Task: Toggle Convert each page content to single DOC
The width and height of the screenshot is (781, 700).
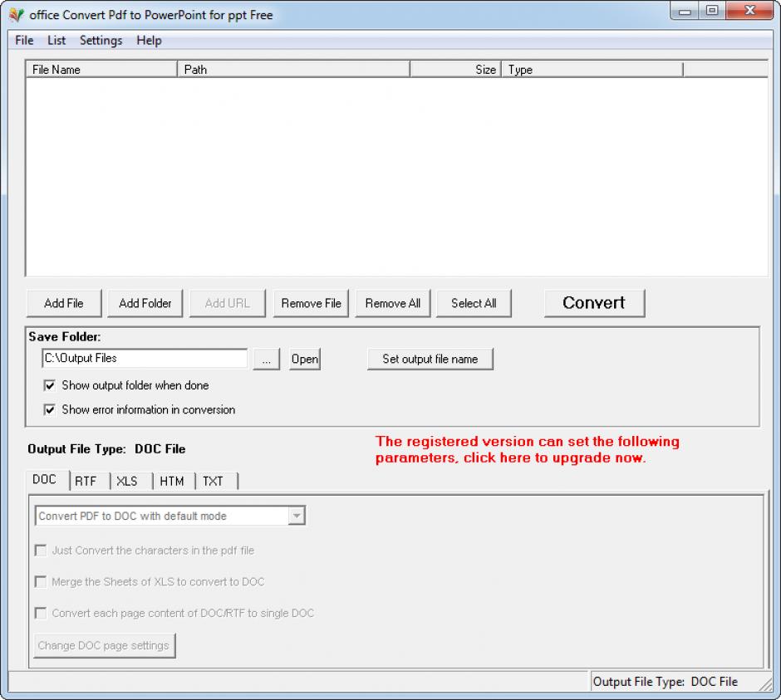Action: pos(41,613)
